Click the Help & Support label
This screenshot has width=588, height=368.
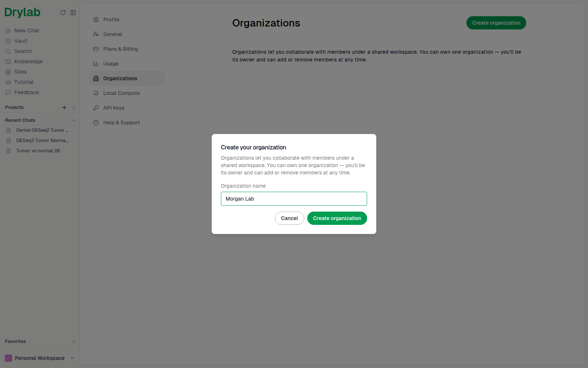(x=122, y=123)
